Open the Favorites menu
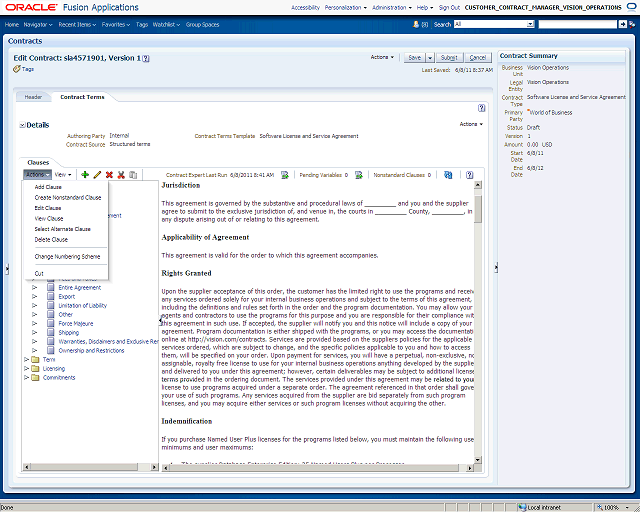 (x=116, y=24)
